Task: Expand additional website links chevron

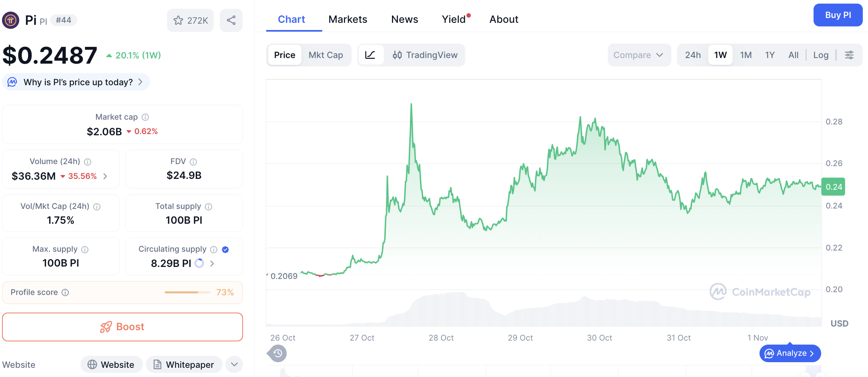Action: pyautogui.click(x=234, y=365)
